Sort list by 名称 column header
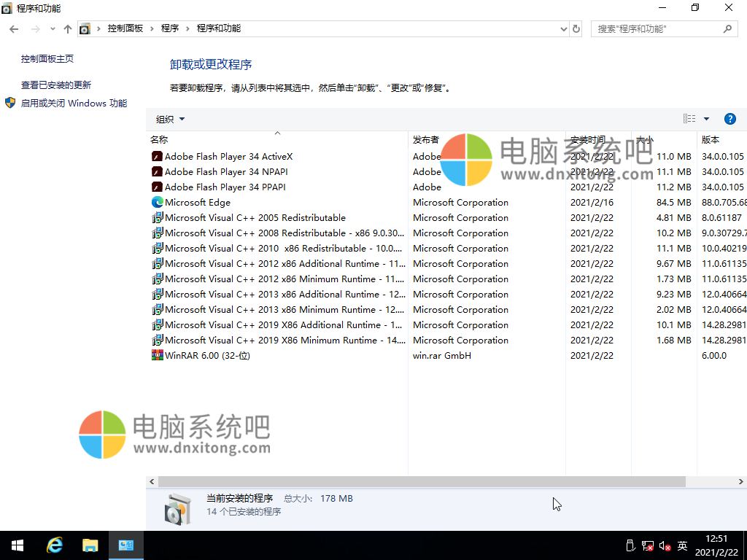Screen dimensions: 747x560 159,139
